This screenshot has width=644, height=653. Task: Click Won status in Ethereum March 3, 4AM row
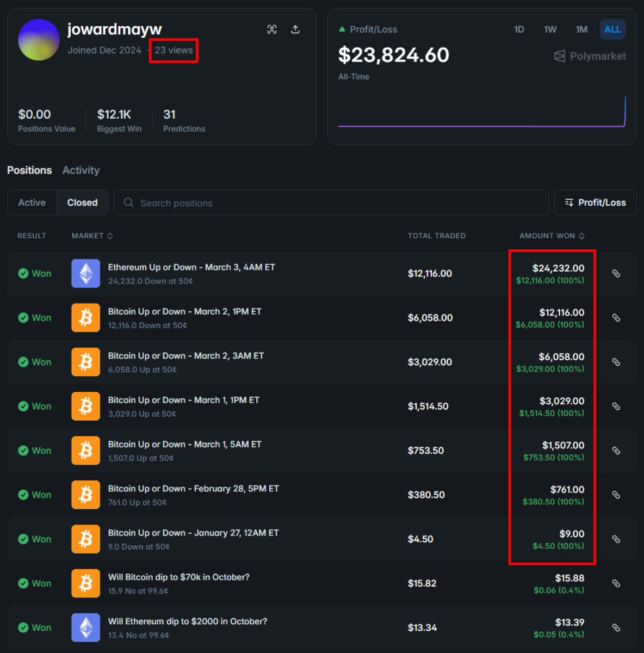tap(35, 274)
